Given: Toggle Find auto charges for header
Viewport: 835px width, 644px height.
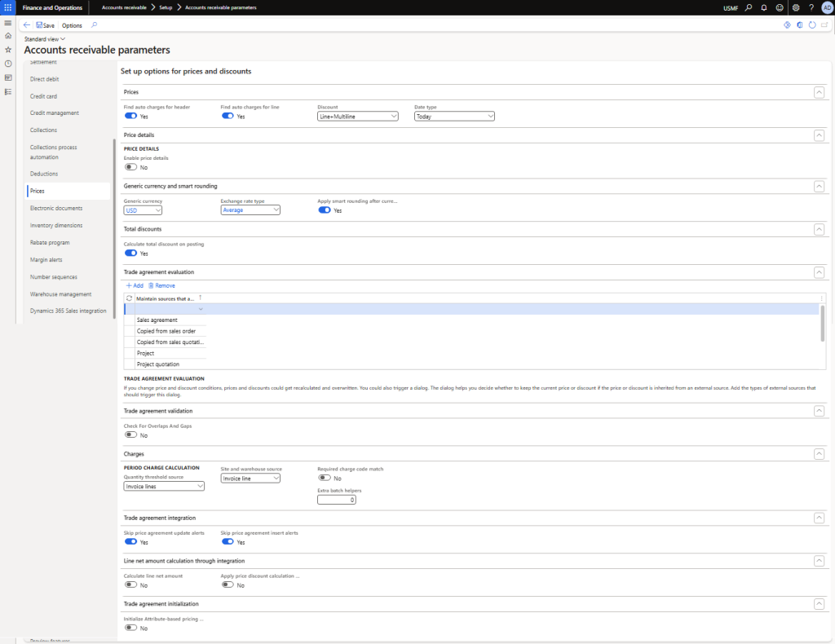Looking at the screenshot, I should [130, 117].
